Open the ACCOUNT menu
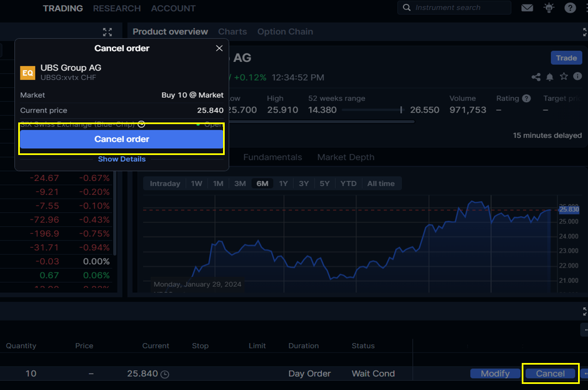 click(x=173, y=8)
